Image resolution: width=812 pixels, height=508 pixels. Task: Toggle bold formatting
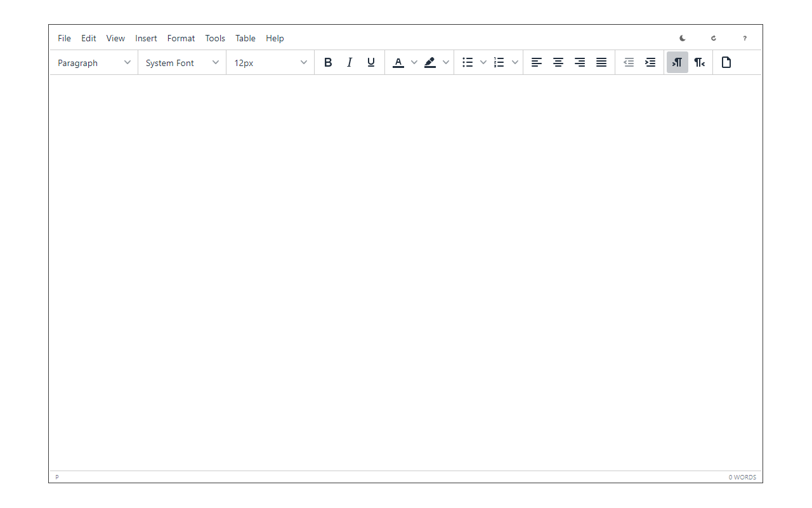coord(328,62)
